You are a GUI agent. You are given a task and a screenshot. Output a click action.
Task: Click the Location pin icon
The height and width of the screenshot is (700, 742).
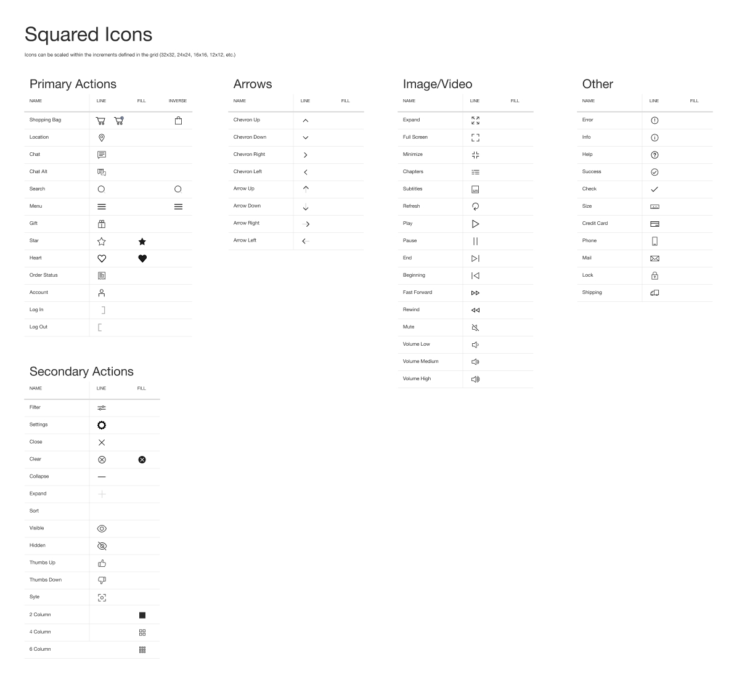click(x=102, y=138)
